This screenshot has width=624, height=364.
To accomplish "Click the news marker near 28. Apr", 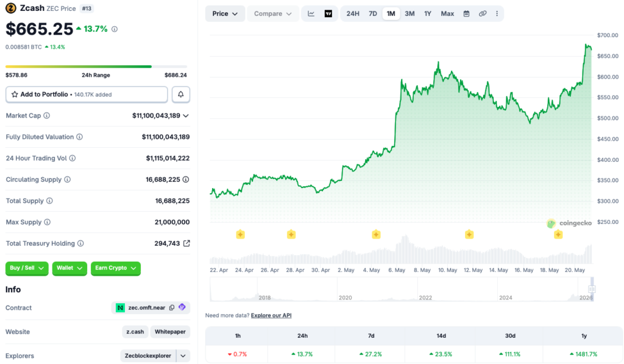I will (x=291, y=234).
